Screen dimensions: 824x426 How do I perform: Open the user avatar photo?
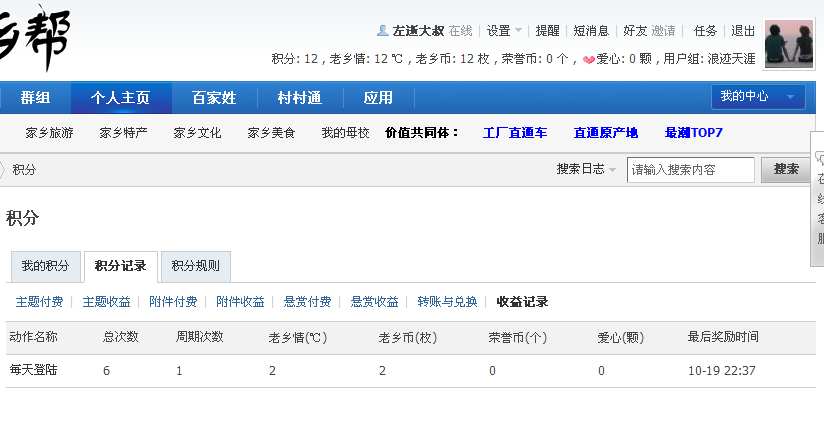pos(789,44)
